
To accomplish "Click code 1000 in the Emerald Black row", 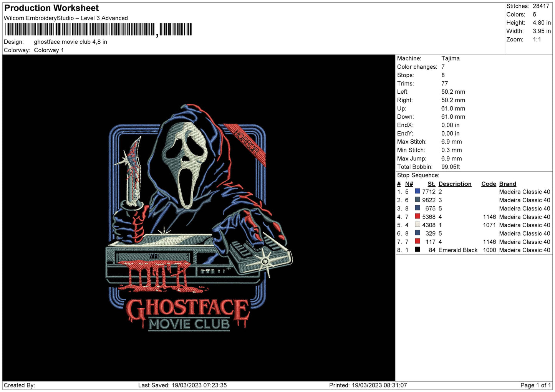I will pyautogui.click(x=489, y=250).
